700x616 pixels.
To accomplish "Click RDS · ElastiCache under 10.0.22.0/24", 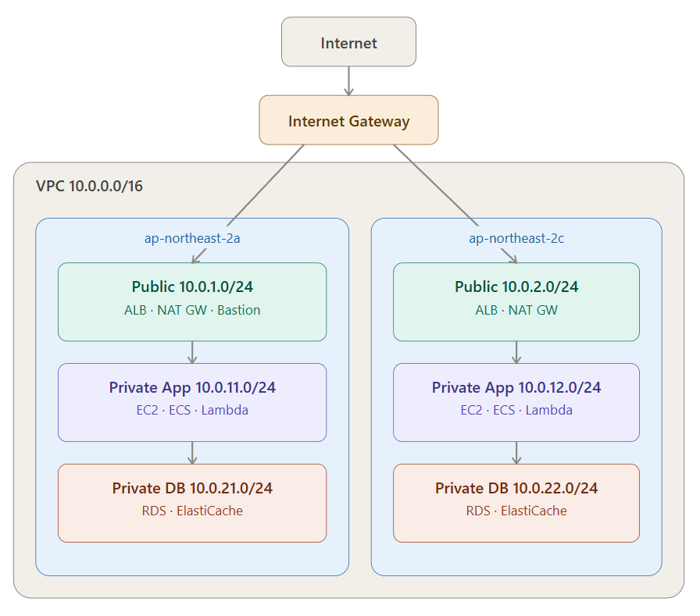I will (x=516, y=511).
